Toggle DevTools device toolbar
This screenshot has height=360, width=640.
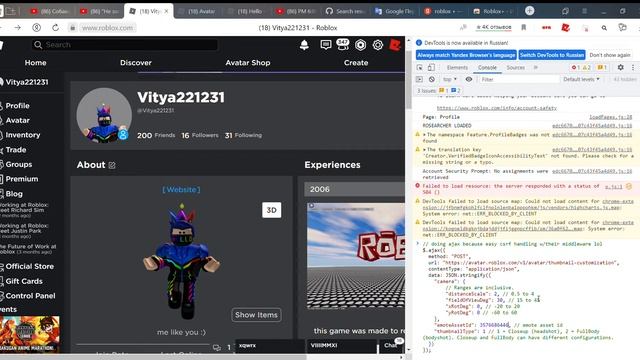tap(431, 67)
